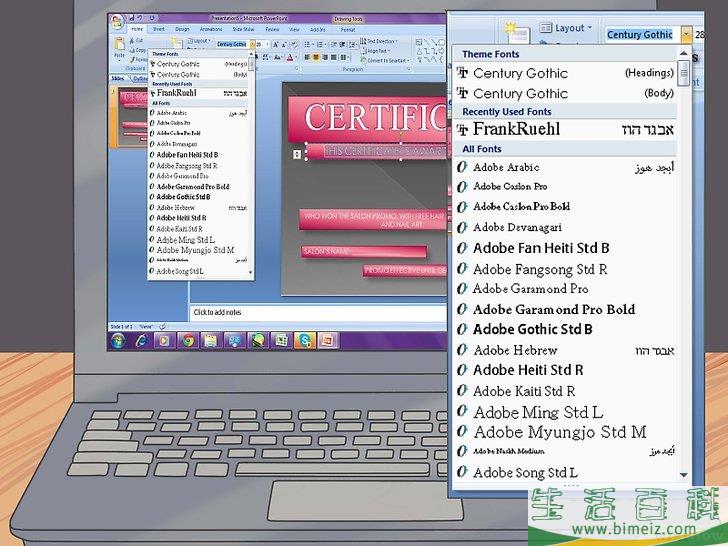This screenshot has height=546, width=728.
Task: Click Century Gothic font box in enlarged callout
Action: 643,34
